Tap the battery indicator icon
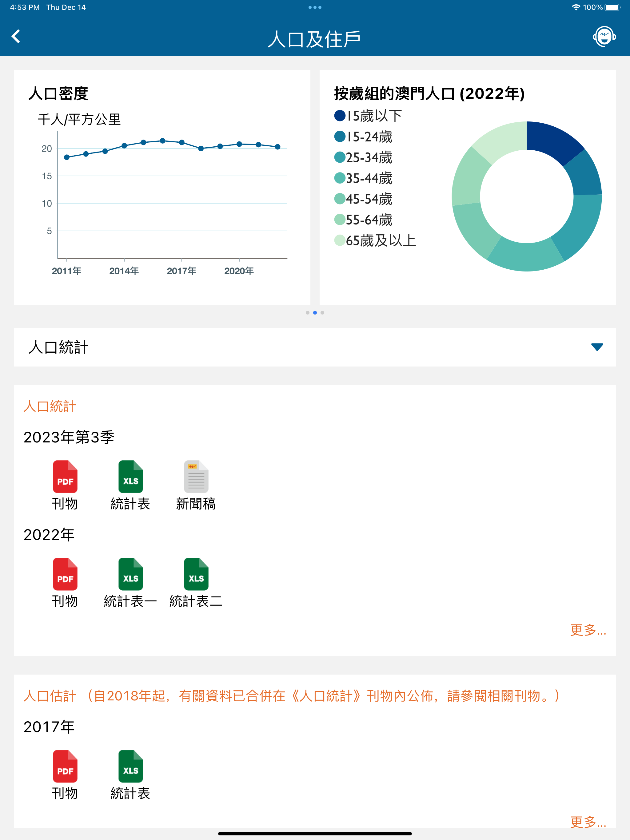Viewport: 630px width, 840px height. click(x=612, y=7)
